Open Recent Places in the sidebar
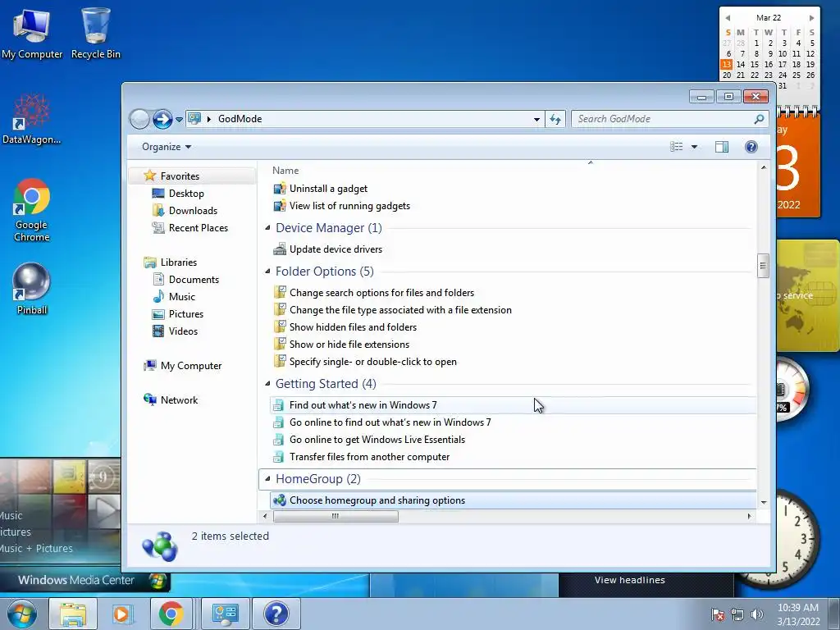 point(199,228)
